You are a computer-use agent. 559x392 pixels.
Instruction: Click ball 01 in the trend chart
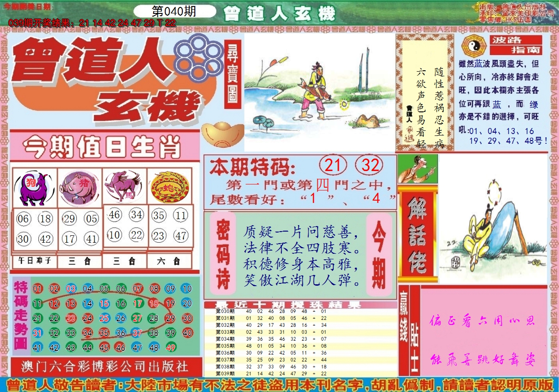point(37,289)
